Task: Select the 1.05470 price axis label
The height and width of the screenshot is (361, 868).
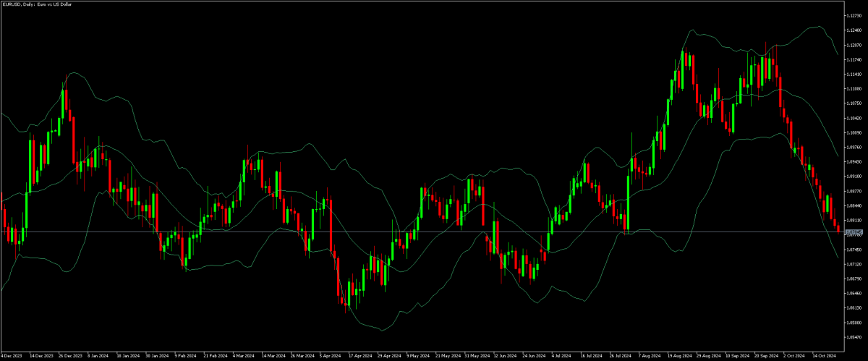Action: (x=854, y=337)
